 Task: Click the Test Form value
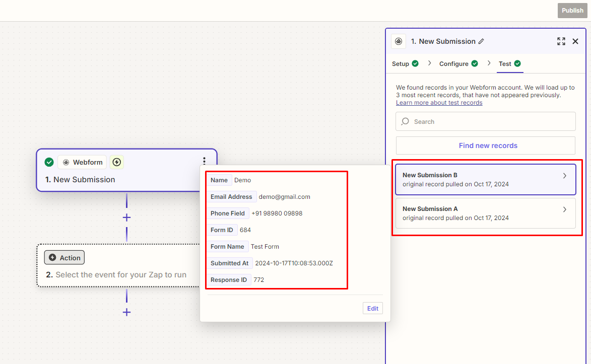tap(265, 246)
